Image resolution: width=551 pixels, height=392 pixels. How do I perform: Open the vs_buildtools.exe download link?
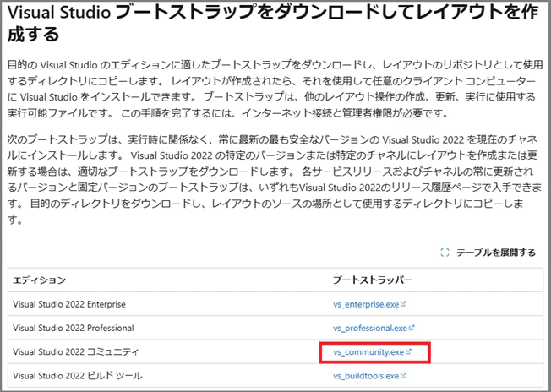tap(369, 376)
